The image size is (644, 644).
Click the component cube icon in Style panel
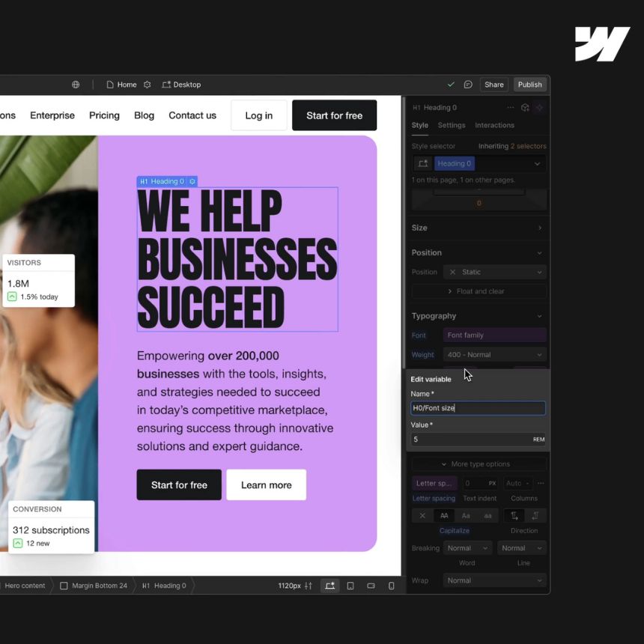coord(525,108)
